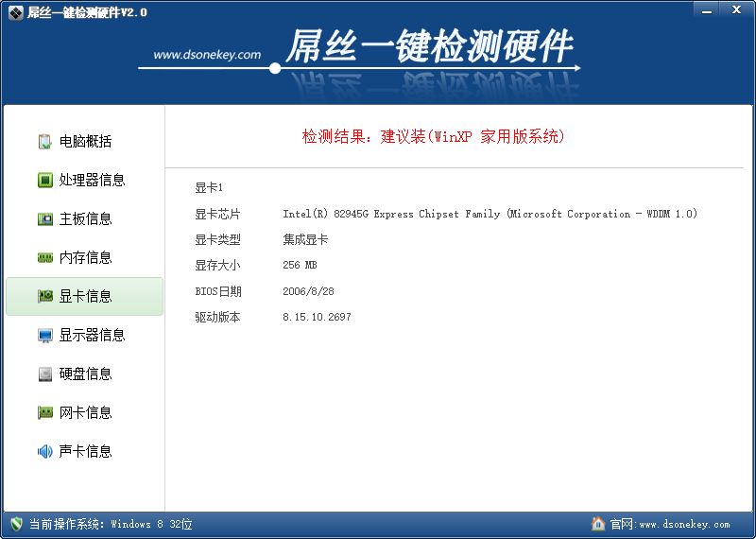The image size is (756, 539).
Task: Click the motherboard icon next to 主板信息
Action: pyautogui.click(x=44, y=219)
